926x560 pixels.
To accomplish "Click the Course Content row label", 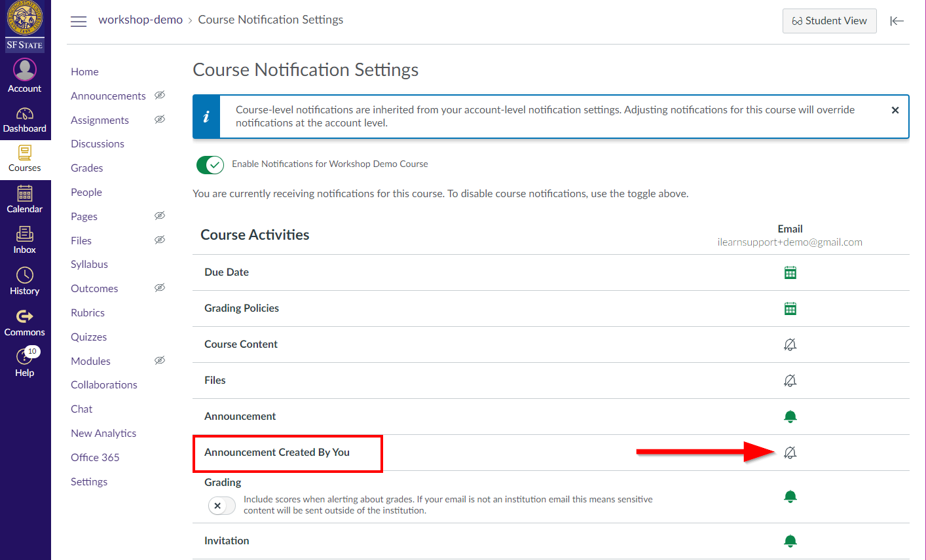I will click(241, 345).
